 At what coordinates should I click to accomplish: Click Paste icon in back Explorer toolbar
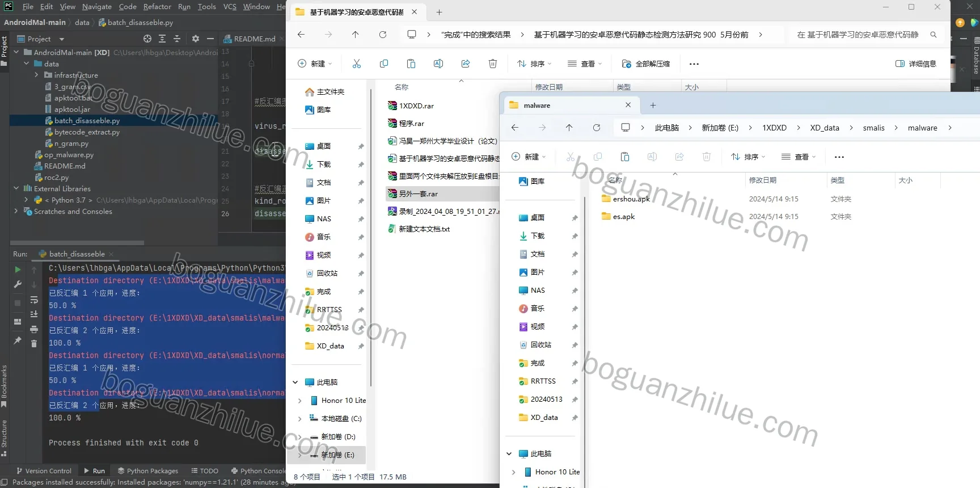click(411, 64)
